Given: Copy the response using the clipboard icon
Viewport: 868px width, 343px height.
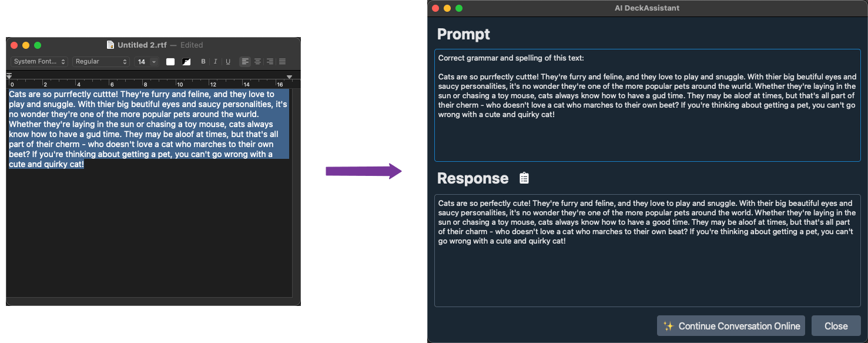Looking at the screenshot, I should [524, 178].
